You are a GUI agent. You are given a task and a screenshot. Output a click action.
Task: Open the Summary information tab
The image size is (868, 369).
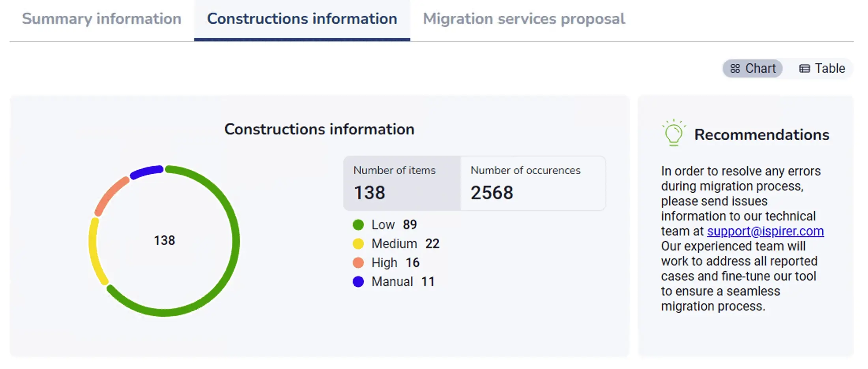(101, 19)
